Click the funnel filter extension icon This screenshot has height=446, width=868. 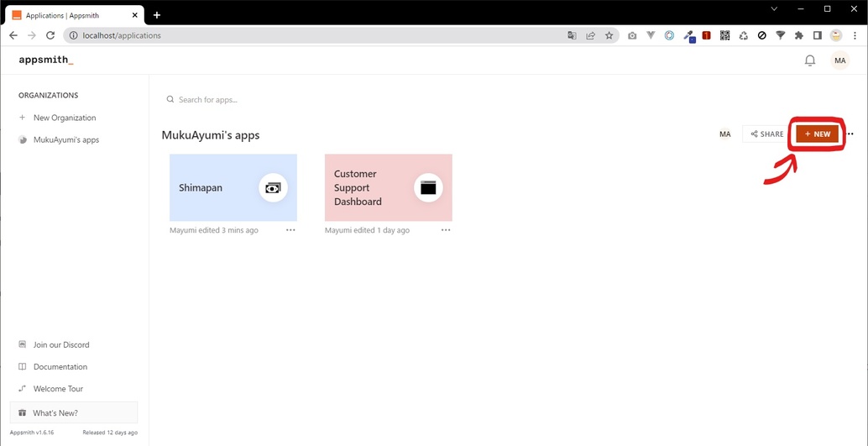[x=781, y=35]
